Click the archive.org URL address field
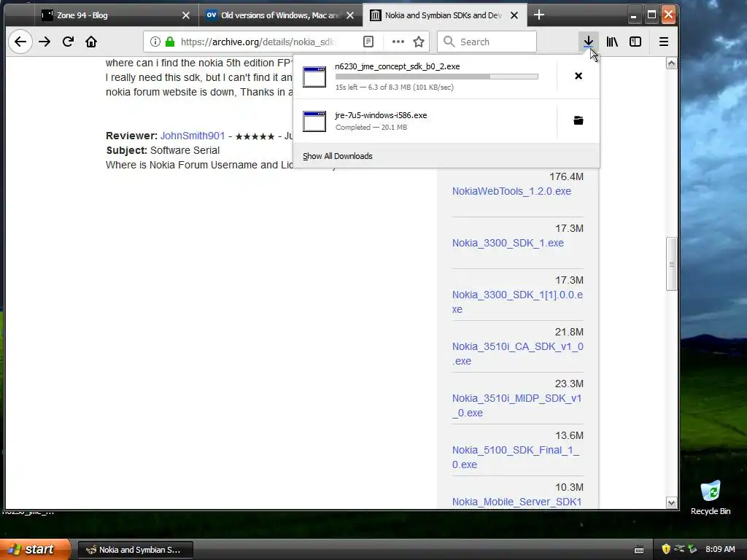747x560 pixels. [260, 42]
